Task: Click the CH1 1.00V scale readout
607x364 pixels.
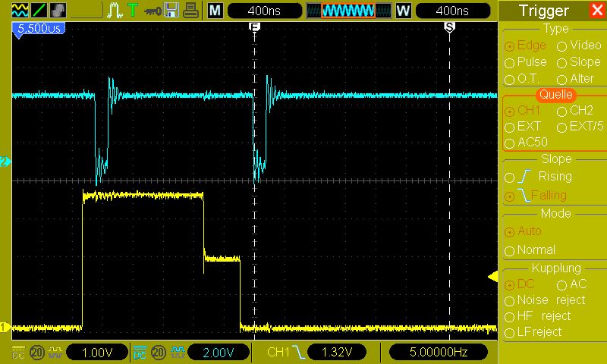Action: 96,352
